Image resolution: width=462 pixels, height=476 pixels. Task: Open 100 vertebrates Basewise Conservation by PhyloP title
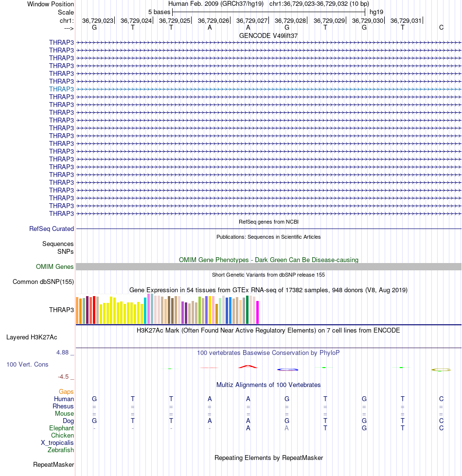click(x=268, y=353)
